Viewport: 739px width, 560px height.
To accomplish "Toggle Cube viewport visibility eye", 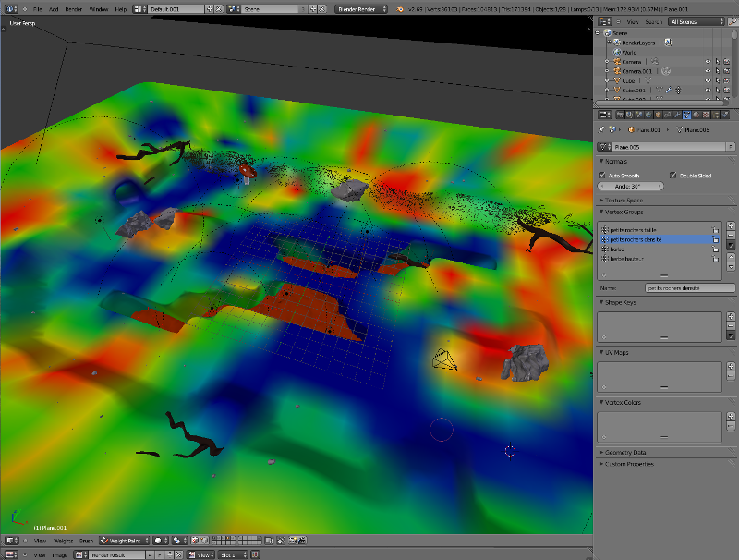I will [x=708, y=80].
